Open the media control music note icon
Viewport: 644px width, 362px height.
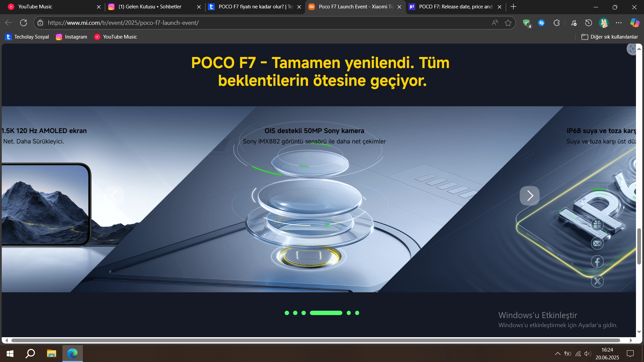click(x=574, y=23)
